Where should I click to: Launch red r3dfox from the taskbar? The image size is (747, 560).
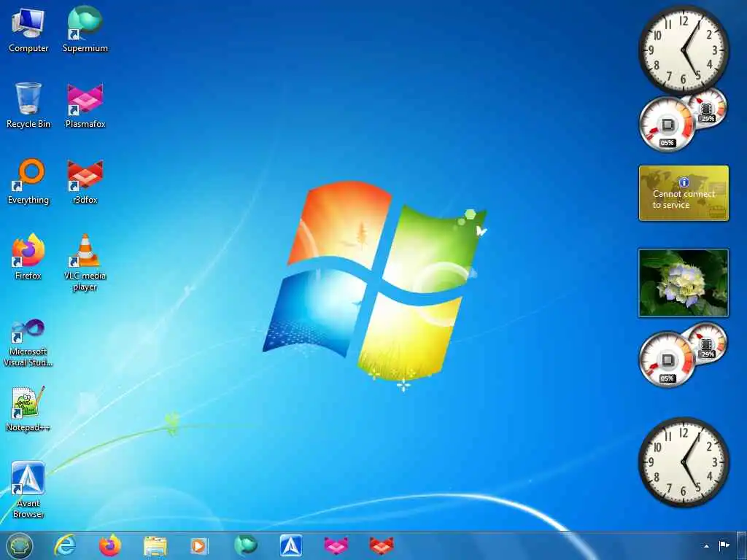(382, 545)
